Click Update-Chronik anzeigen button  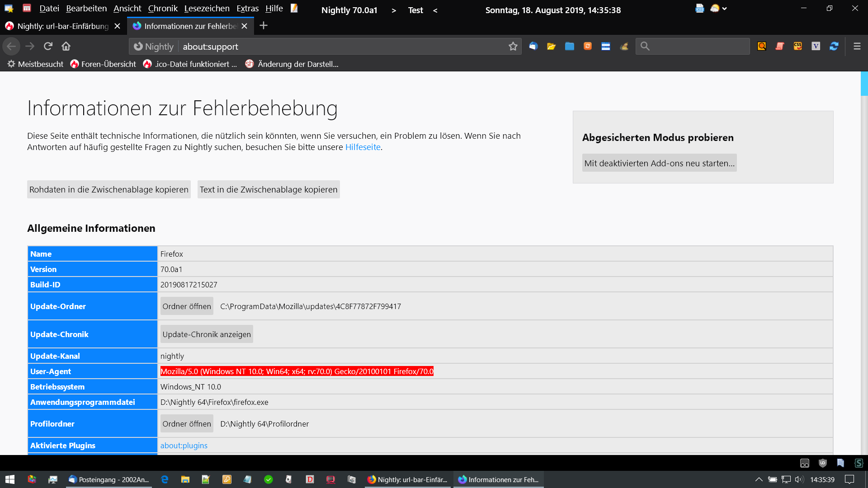pyautogui.click(x=207, y=334)
